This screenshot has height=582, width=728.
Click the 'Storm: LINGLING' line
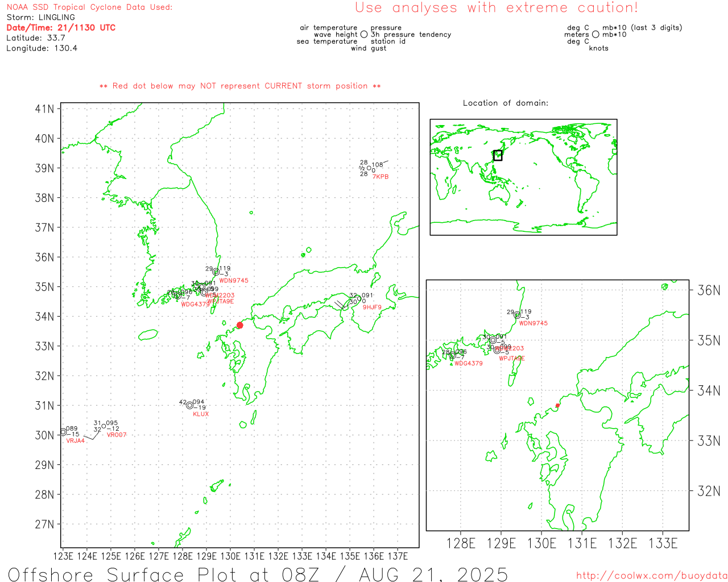tap(40, 17)
